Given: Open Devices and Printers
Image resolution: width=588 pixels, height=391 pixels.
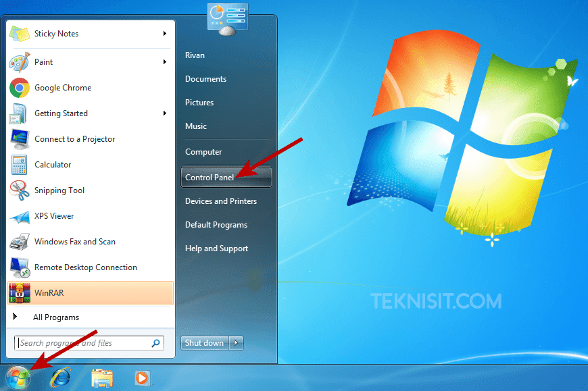Looking at the screenshot, I should [x=221, y=201].
